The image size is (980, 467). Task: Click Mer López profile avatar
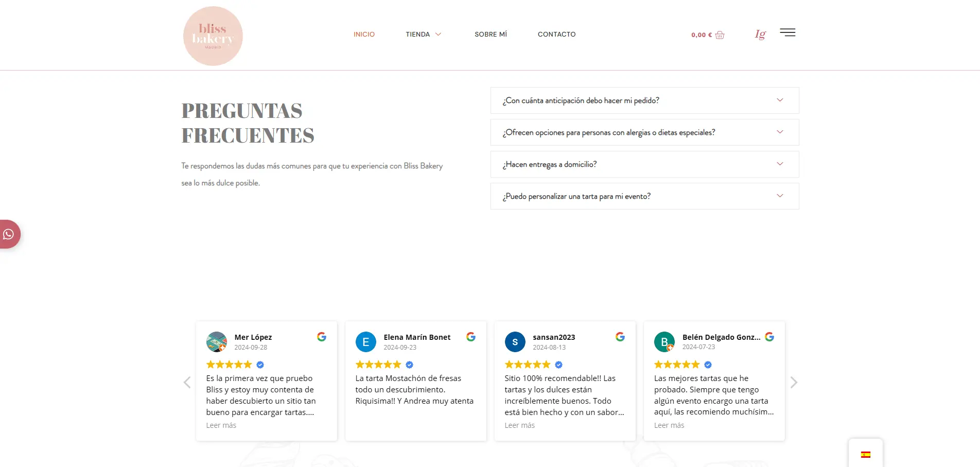pyautogui.click(x=217, y=342)
